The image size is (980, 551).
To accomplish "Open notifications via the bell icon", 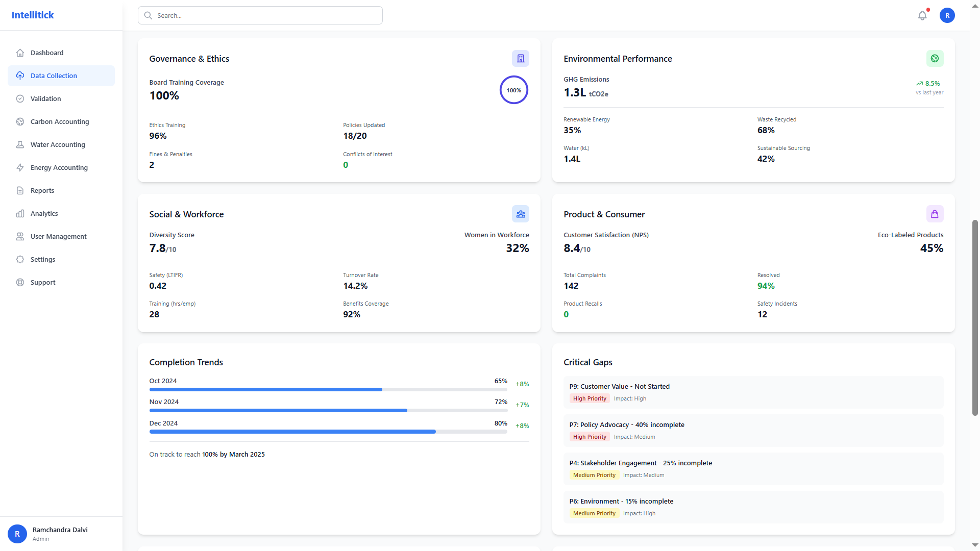I will point(922,15).
